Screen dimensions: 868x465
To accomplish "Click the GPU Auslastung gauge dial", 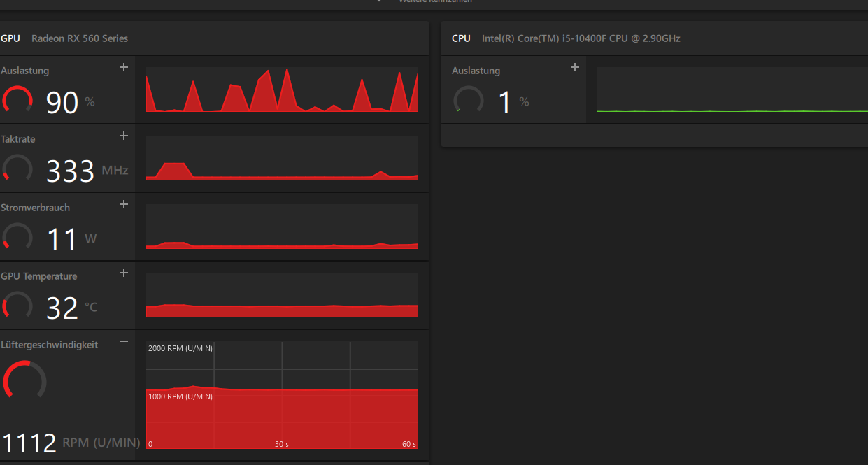I will click(x=17, y=100).
